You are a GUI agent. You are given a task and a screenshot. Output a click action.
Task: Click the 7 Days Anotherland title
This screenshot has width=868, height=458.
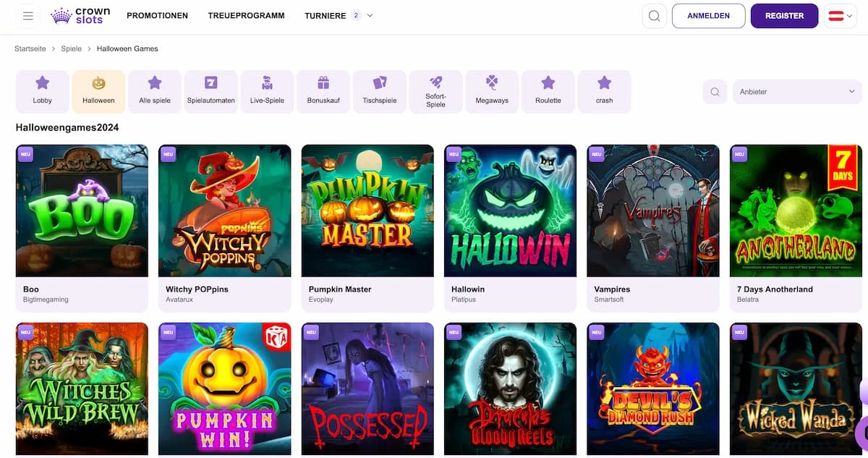pyautogui.click(x=775, y=289)
